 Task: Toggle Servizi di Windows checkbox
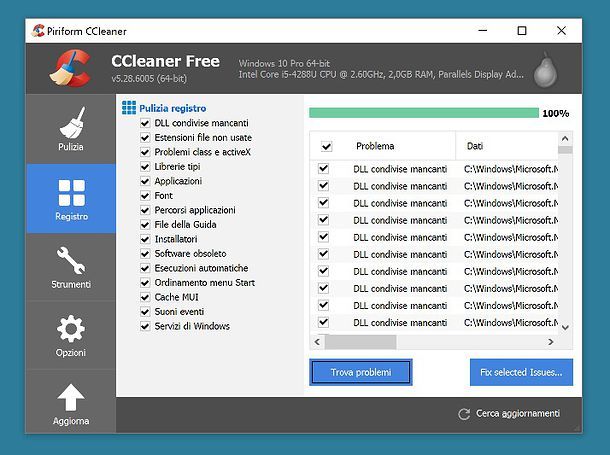point(145,326)
